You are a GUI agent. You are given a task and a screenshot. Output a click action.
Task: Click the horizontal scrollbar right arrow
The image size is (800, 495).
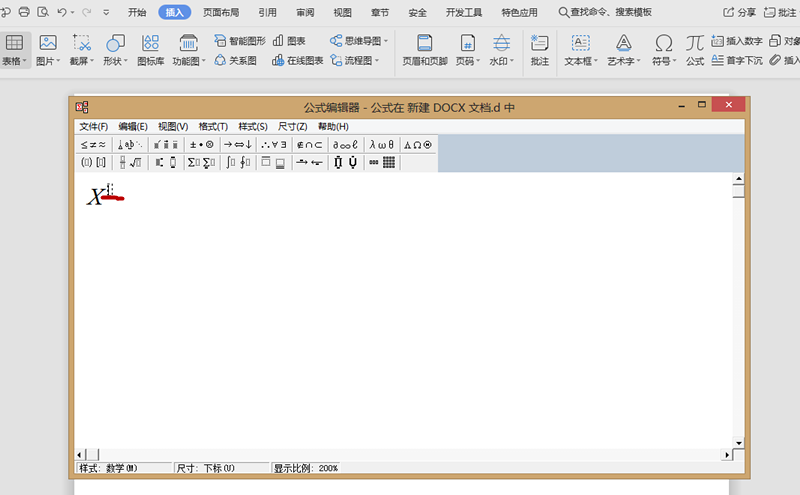tap(727, 455)
